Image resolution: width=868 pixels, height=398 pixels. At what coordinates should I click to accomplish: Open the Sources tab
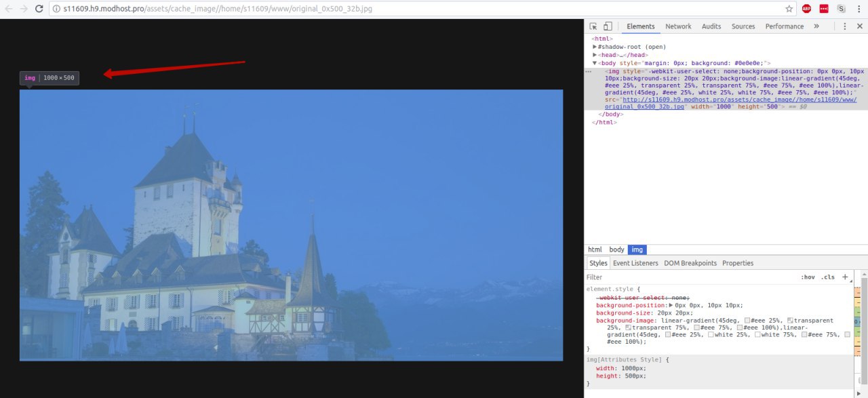click(x=743, y=26)
